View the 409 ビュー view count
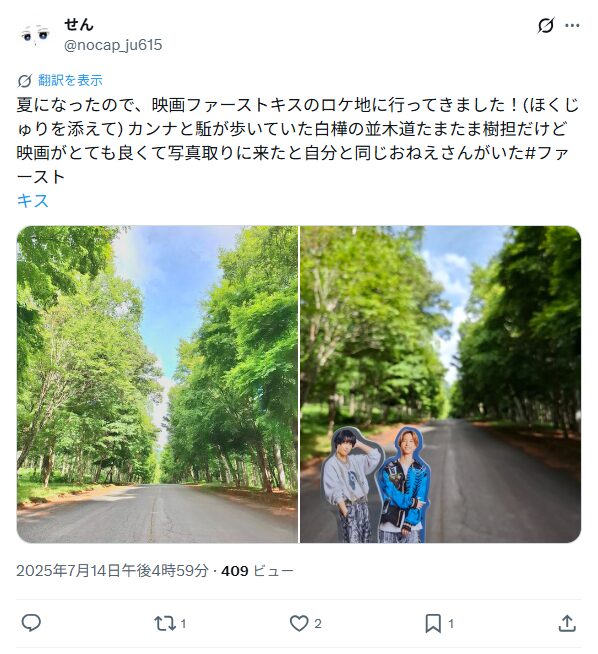This screenshot has height=654, width=598. point(257,570)
